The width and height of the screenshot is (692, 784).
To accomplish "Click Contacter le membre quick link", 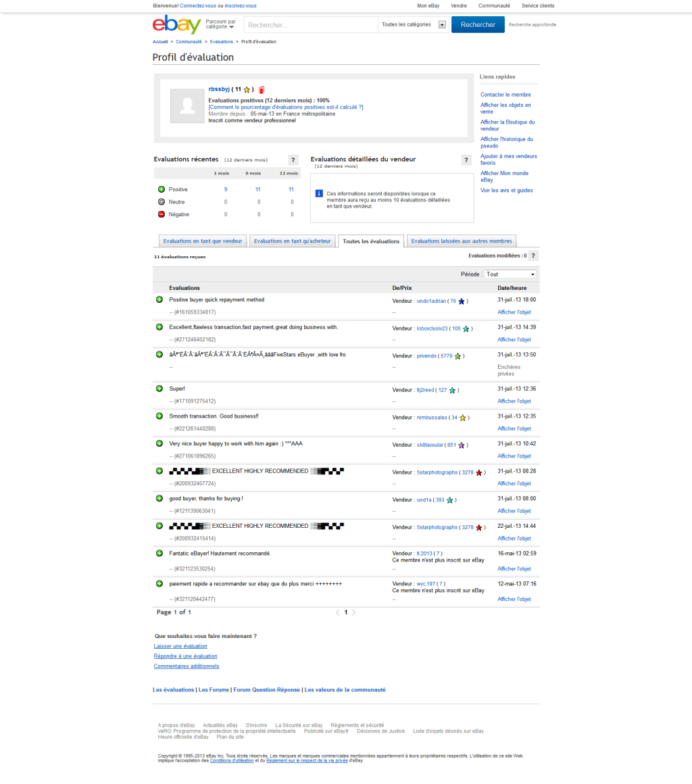I will tap(505, 95).
